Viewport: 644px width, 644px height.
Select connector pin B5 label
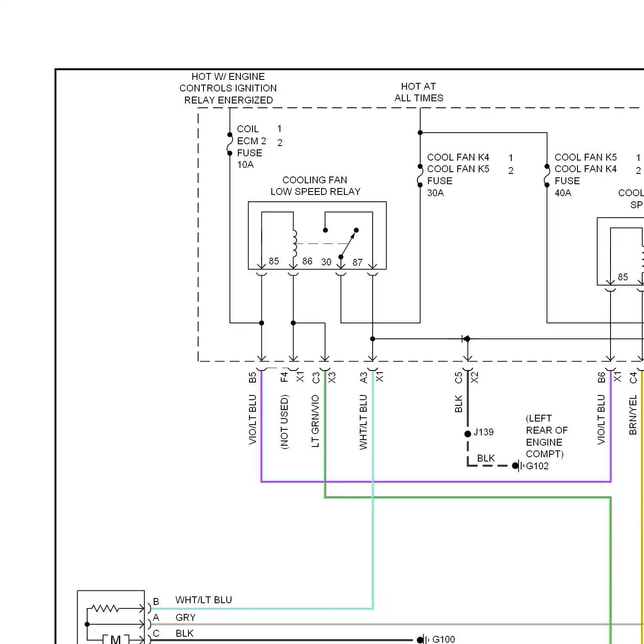click(x=252, y=378)
